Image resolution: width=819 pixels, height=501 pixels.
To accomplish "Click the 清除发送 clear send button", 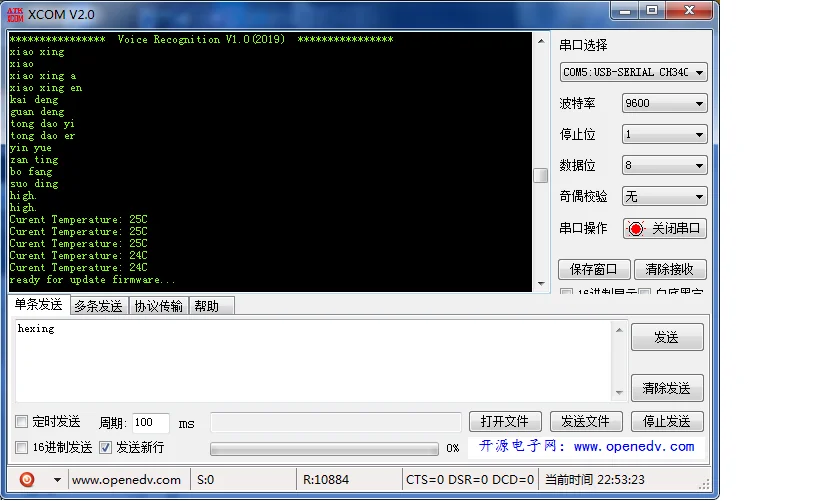I will pyautogui.click(x=667, y=388).
